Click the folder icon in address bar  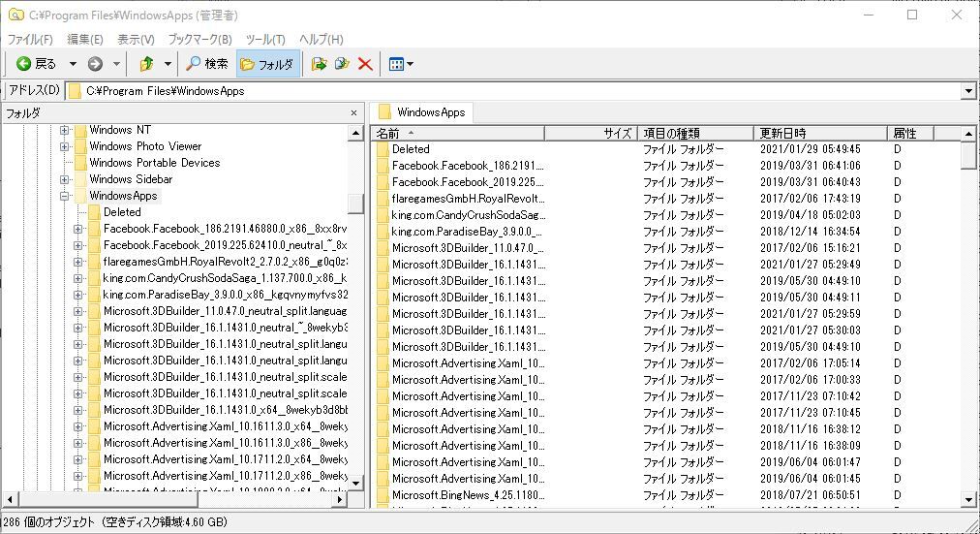pos(75,91)
